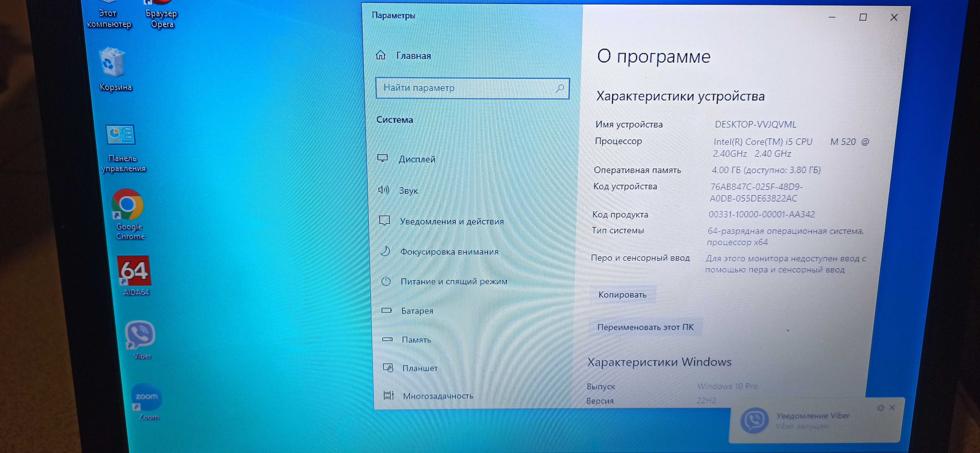The height and width of the screenshot is (453, 980).
Task: Focus the Найти параметр search field
Action: pyautogui.click(x=472, y=88)
